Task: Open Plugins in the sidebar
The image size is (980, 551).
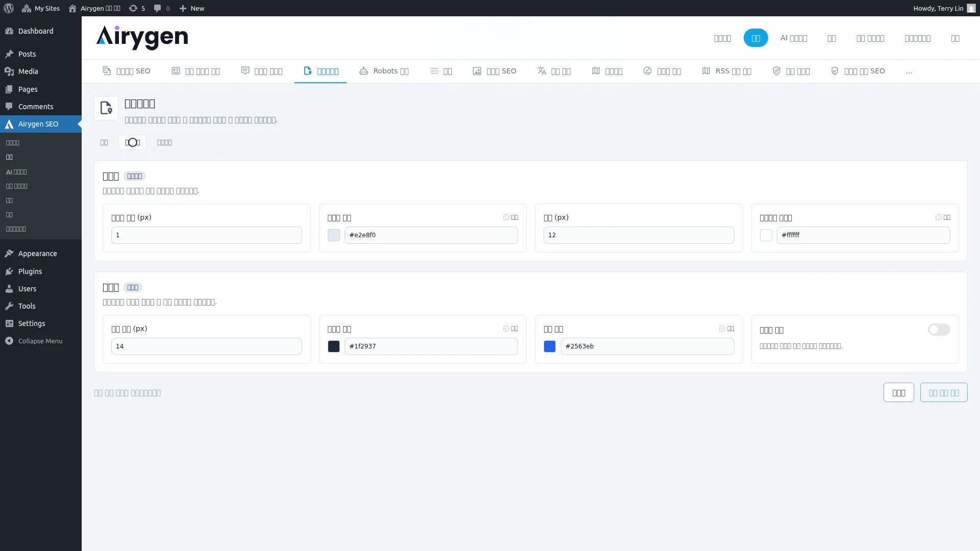Action: pos(41,271)
